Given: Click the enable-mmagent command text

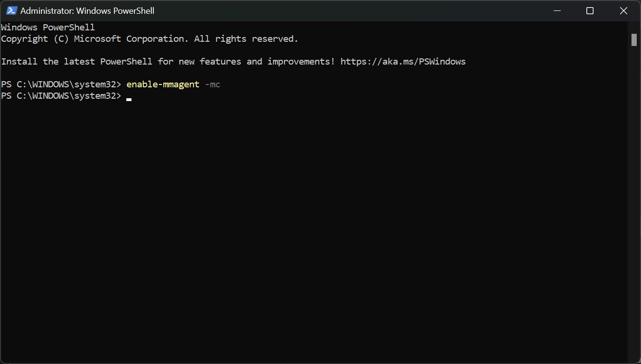Looking at the screenshot, I should pos(162,84).
